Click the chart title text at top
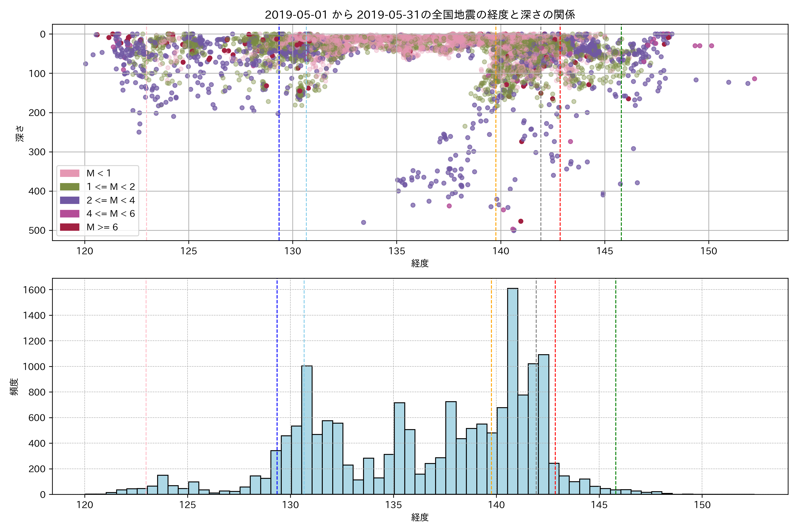 click(x=420, y=15)
